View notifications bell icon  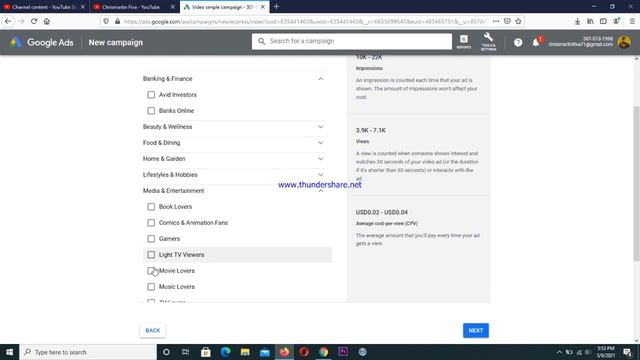point(536,42)
